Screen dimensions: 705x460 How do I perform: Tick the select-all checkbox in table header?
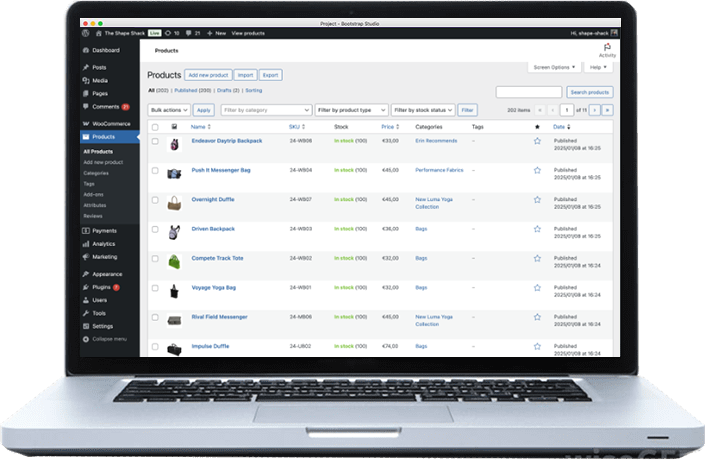pyautogui.click(x=155, y=127)
